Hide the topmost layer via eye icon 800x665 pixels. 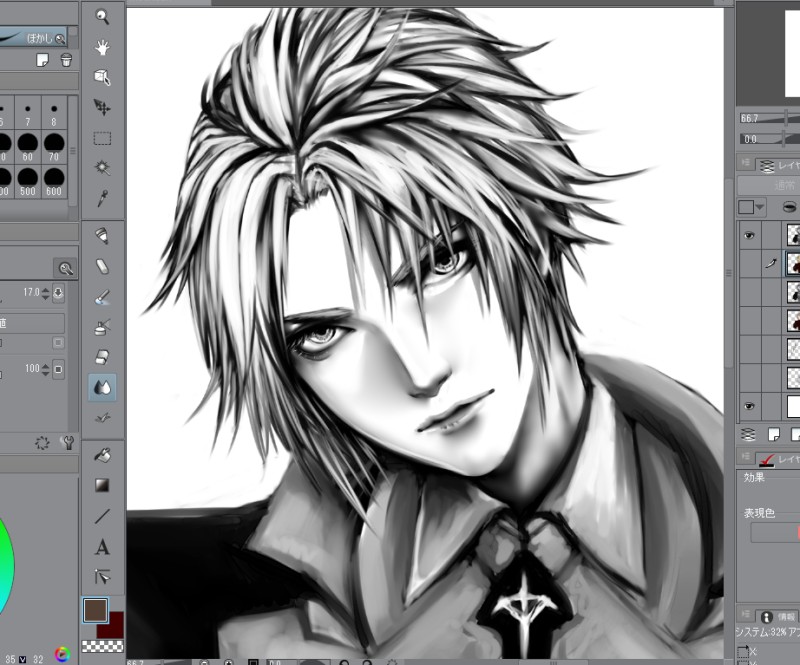[x=749, y=235]
